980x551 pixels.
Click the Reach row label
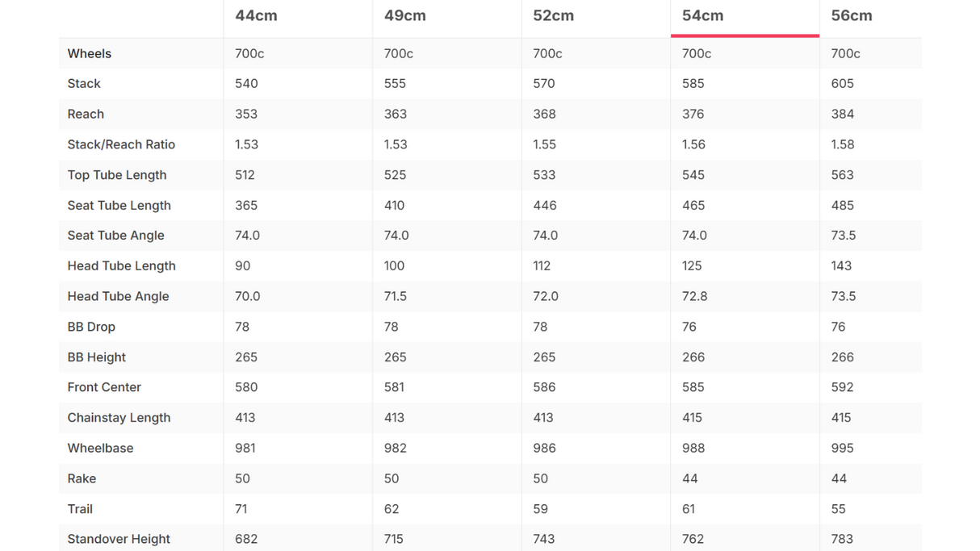point(86,114)
